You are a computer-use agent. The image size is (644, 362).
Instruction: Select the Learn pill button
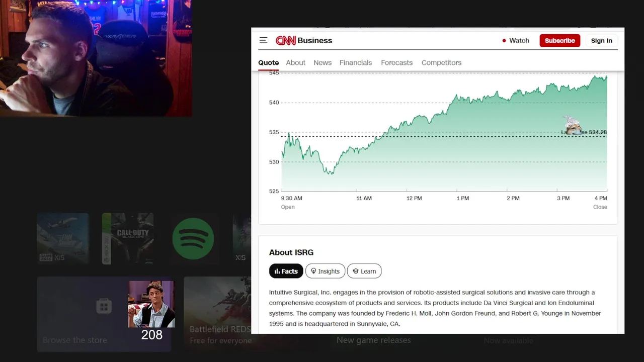(x=364, y=271)
